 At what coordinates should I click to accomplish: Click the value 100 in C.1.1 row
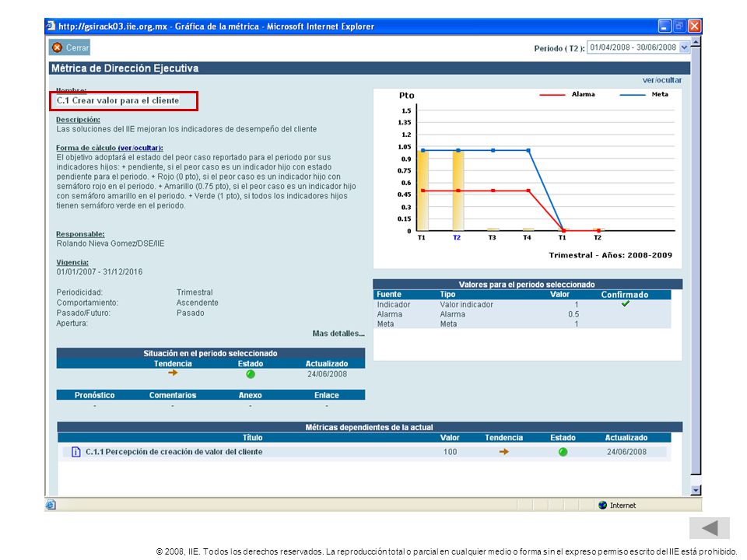[450, 451]
